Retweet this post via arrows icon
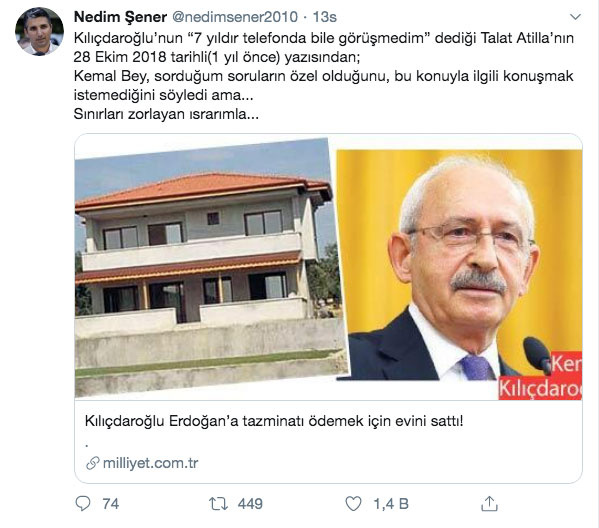 tap(219, 504)
